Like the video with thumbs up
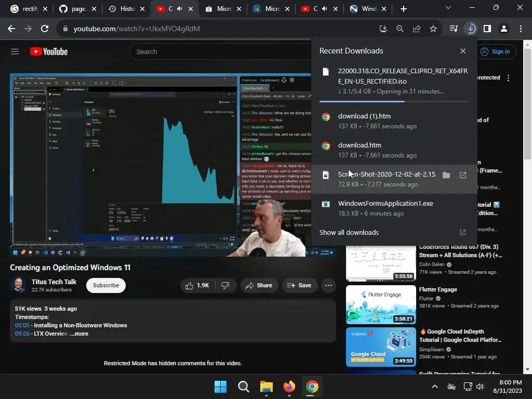 [x=197, y=285]
